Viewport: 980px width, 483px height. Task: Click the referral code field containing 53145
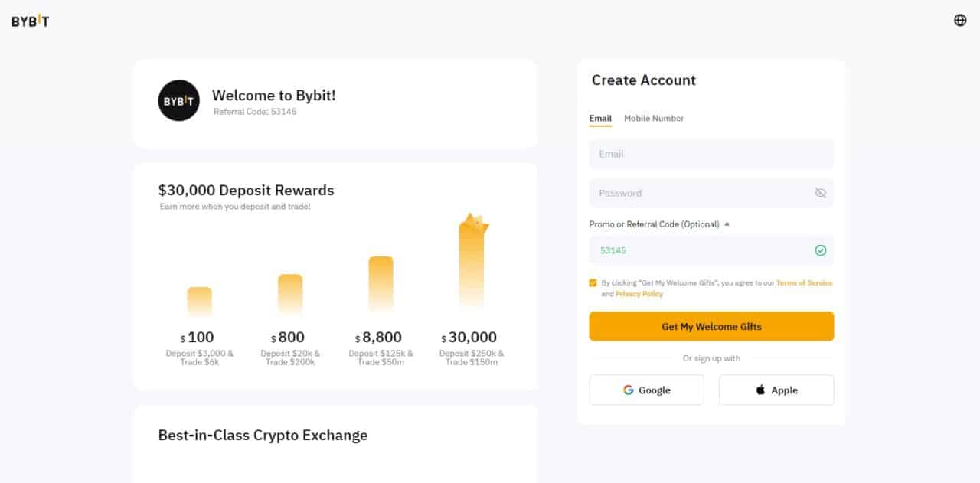pyautogui.click(x=711, y=250)
